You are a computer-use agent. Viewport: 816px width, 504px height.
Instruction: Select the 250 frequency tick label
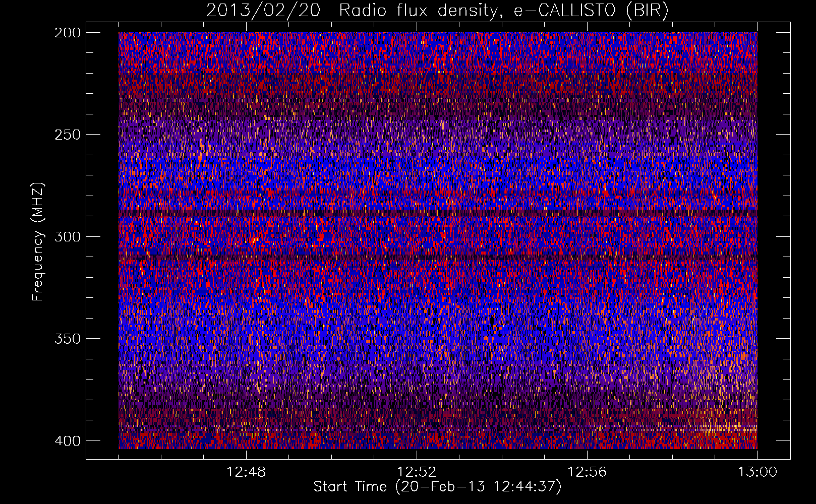(x=67, y=135)
